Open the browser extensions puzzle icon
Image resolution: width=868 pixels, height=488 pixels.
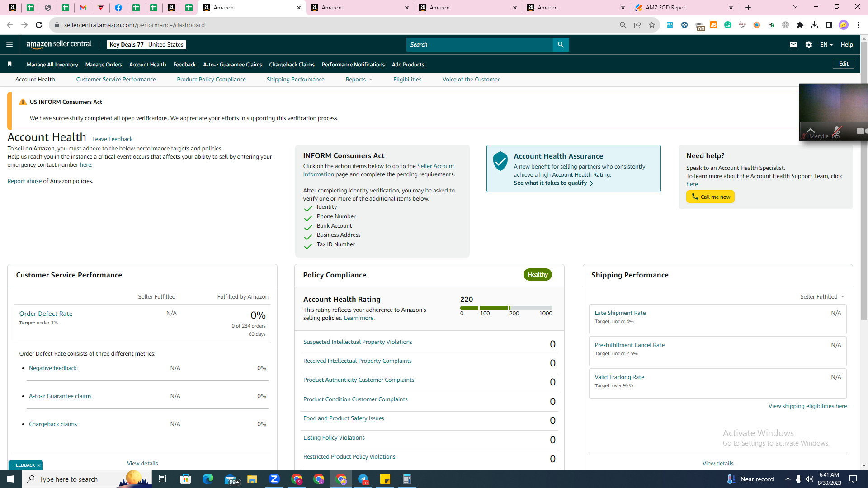tap(800, 25)
